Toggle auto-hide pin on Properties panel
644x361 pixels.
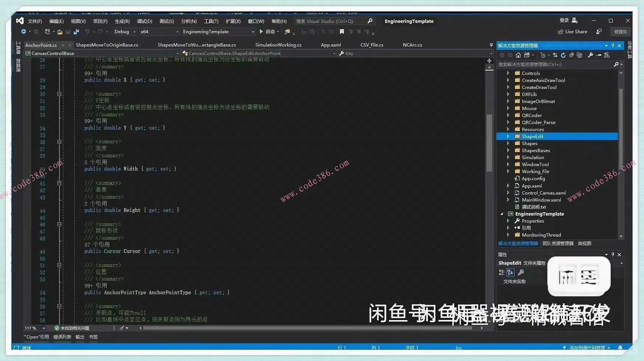613,254
